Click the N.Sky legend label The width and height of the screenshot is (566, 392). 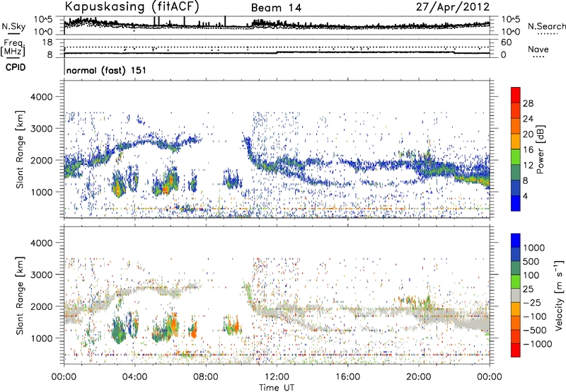pos(13,27)
